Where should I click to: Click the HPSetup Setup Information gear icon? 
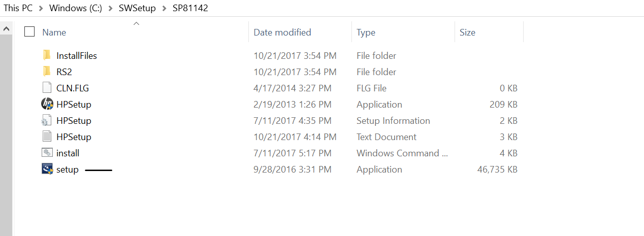click(47, 120)
